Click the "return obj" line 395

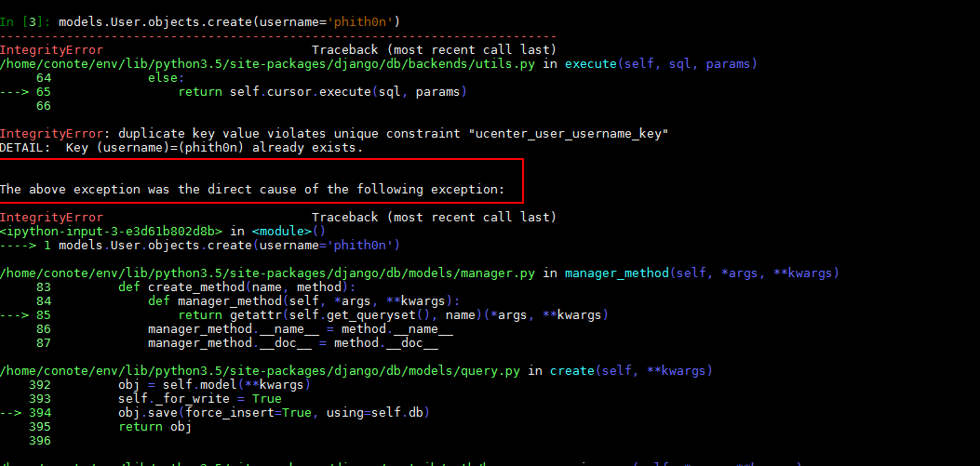click(x=154, y=426)
